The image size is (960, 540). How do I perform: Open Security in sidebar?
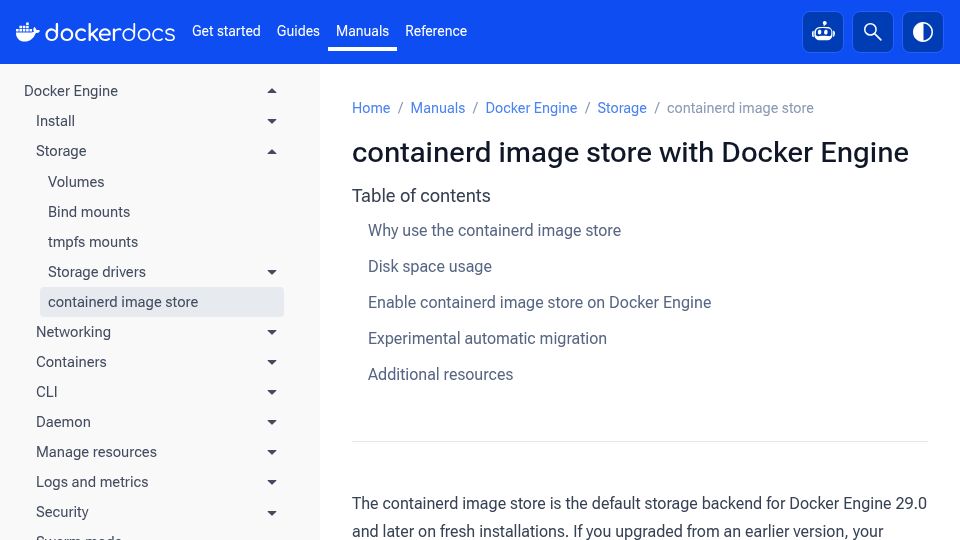pyautogui.click(x=62, y=512)
